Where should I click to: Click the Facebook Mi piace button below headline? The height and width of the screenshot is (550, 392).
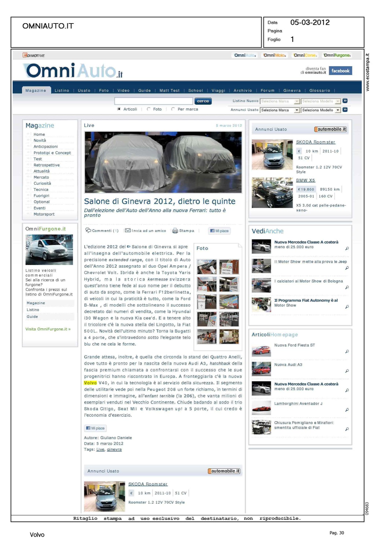tap(219, 231)
